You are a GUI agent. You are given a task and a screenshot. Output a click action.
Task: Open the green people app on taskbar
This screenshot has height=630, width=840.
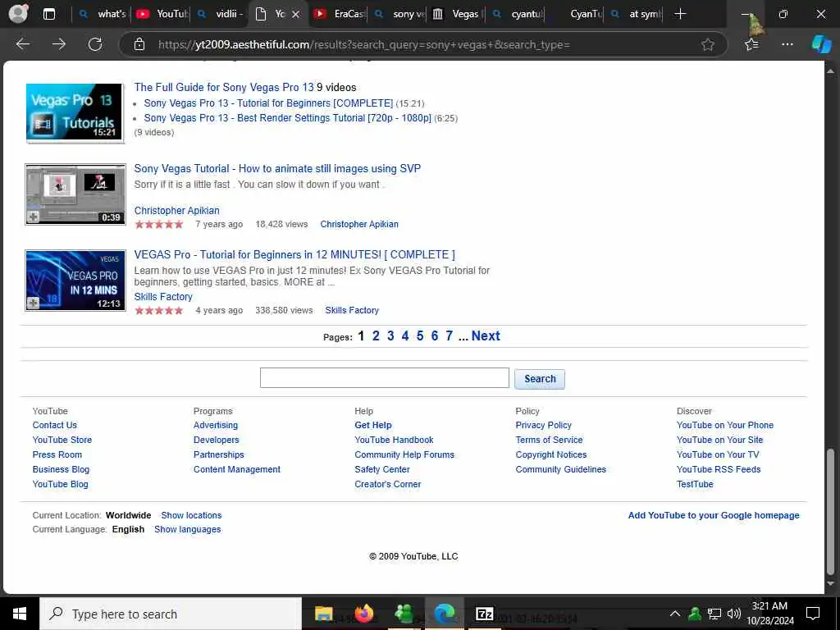[404, 614]
